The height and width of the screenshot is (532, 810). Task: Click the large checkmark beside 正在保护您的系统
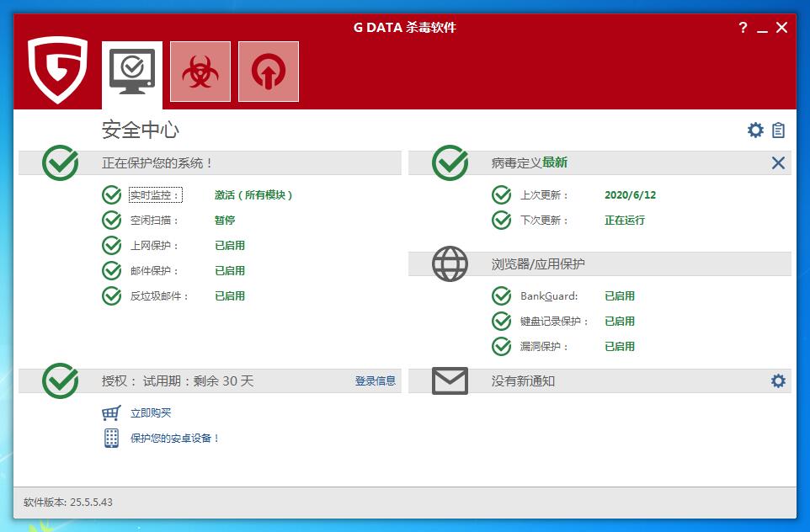[x=61, y=162]
